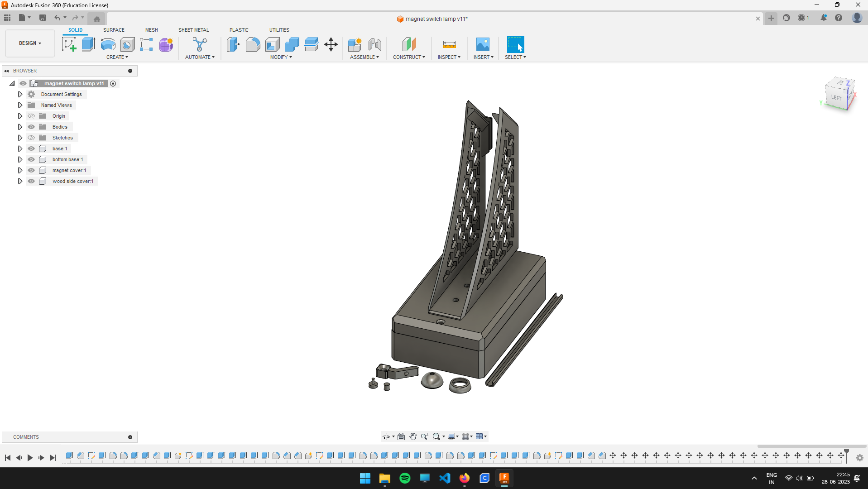Hide the magnet cover:1 component
The height and width of the screenshot is (489, 868).
(x=31, y=170)
